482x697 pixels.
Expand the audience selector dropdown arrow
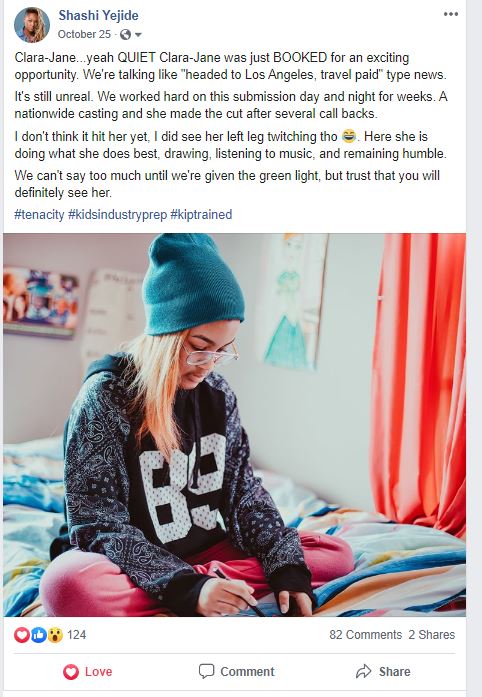tap(138, 35)
